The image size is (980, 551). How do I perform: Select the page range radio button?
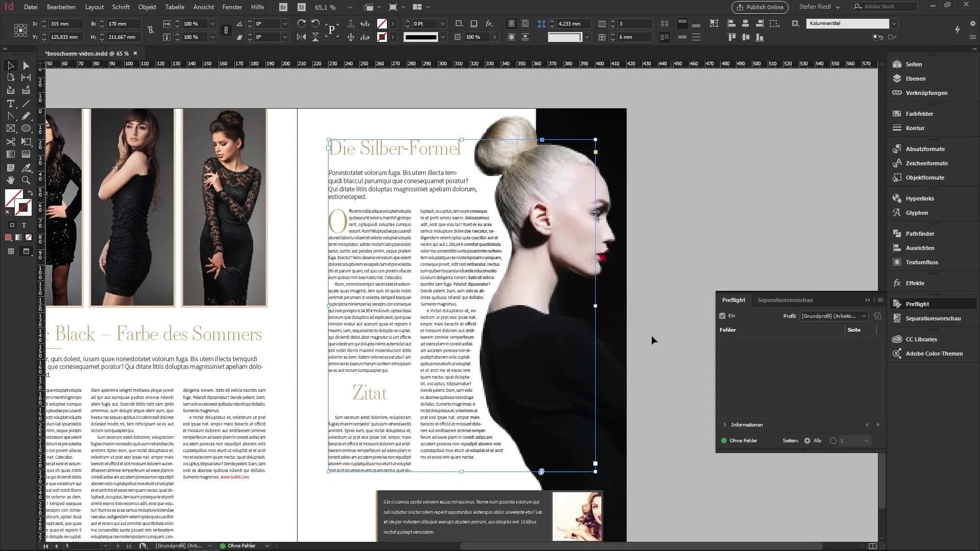click(833, 441)
